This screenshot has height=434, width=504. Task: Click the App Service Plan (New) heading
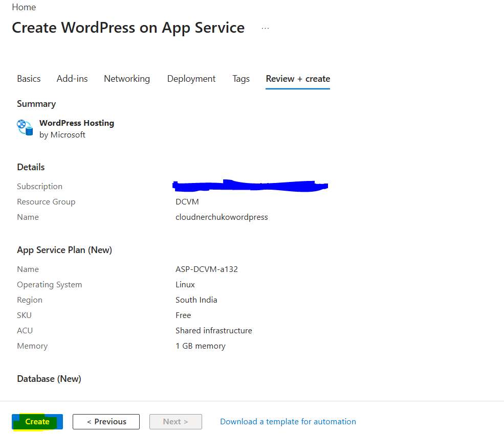(64, 250)
